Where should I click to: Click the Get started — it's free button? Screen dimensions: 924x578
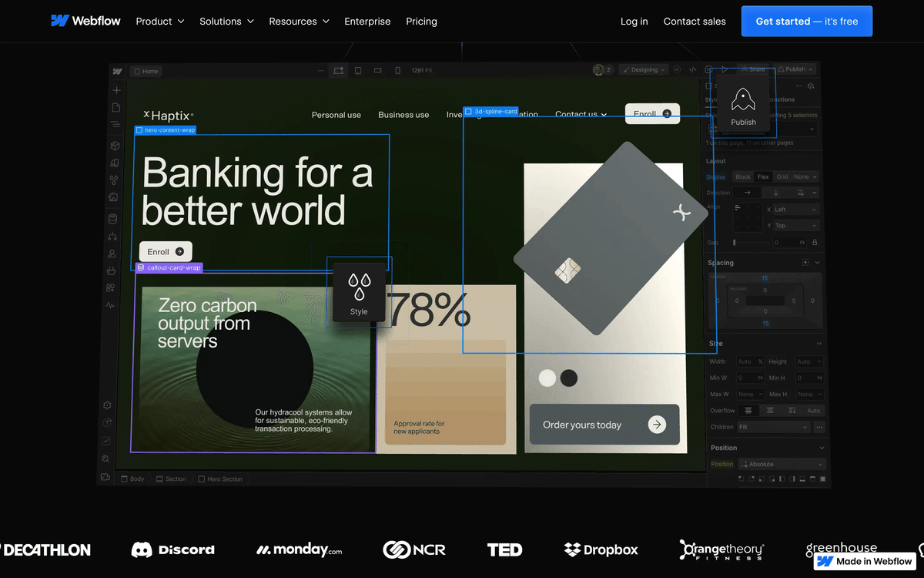[807, 22]
